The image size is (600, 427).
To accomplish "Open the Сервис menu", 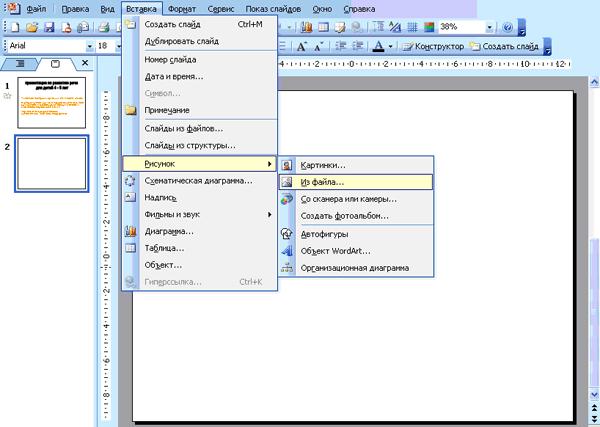I will pos(221,9).
